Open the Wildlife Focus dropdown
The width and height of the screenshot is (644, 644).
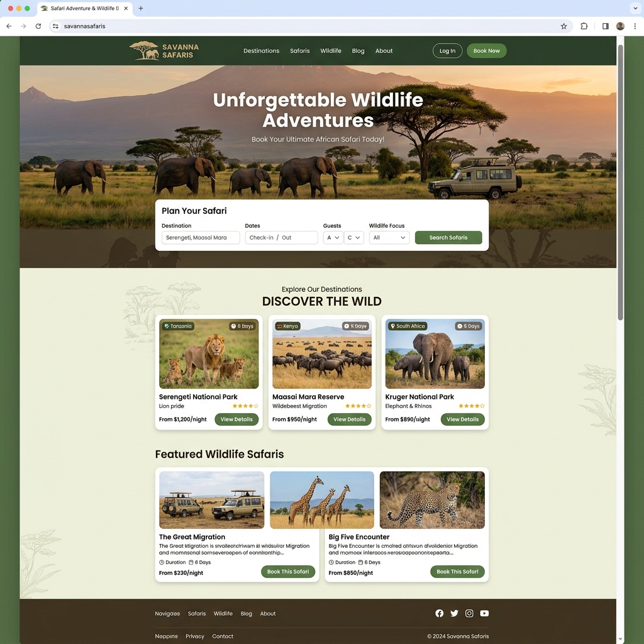click(x=389, y=237)
